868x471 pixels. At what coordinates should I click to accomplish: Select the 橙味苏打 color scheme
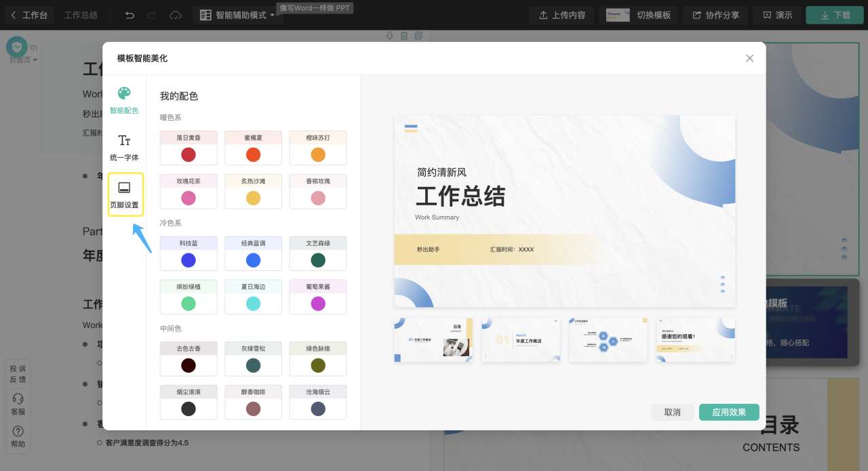pyautogui.click(x=317, y=148)
